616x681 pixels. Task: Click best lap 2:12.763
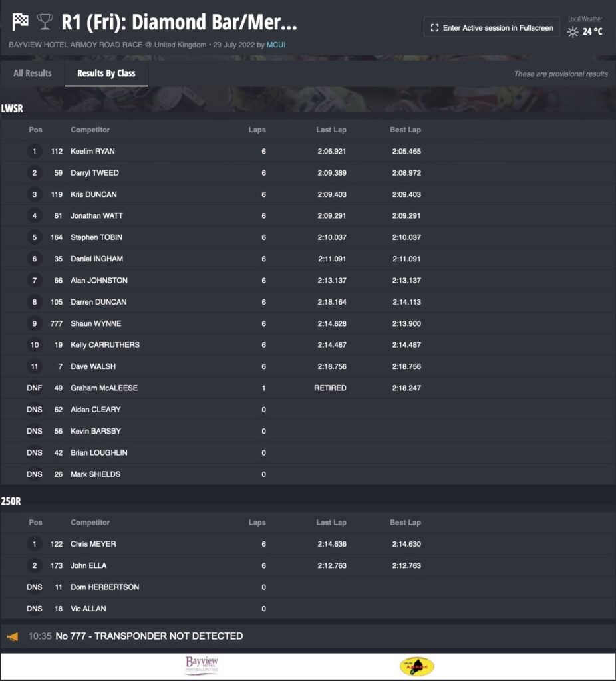[x=406, y=565]
